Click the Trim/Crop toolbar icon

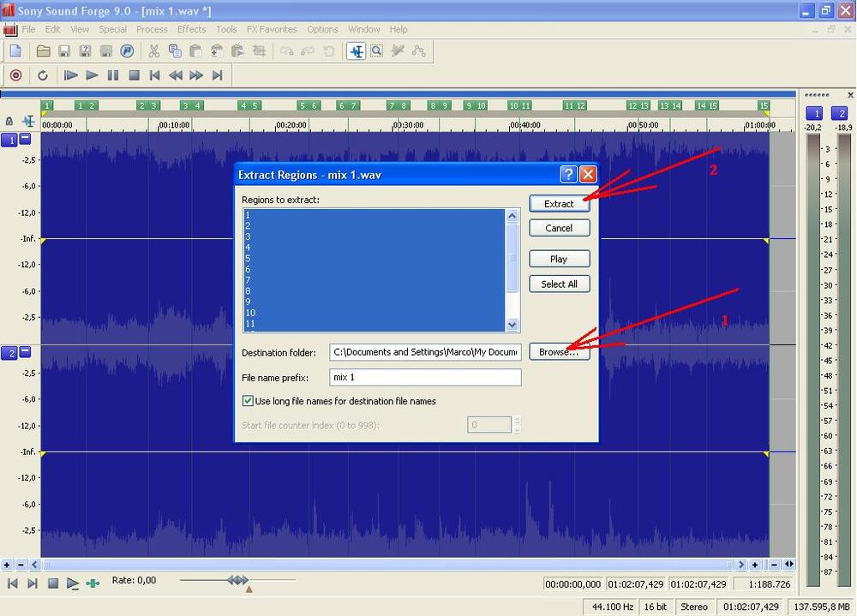[x=259, y=51]
